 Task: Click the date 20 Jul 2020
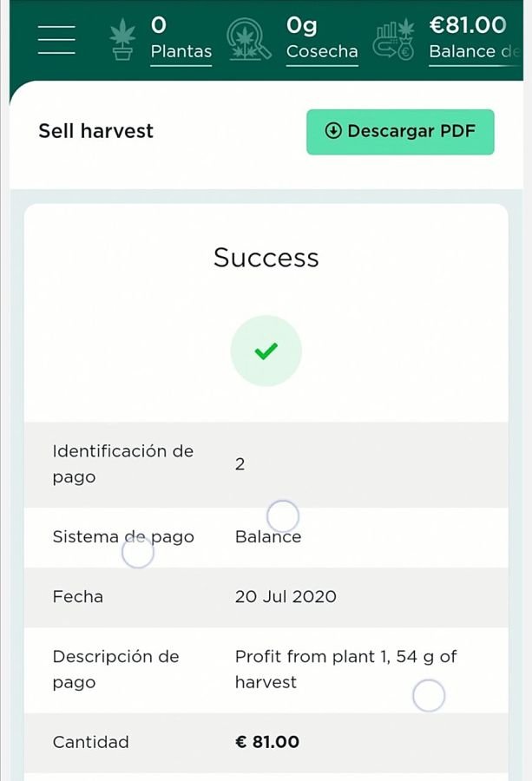tap(286, 596)
